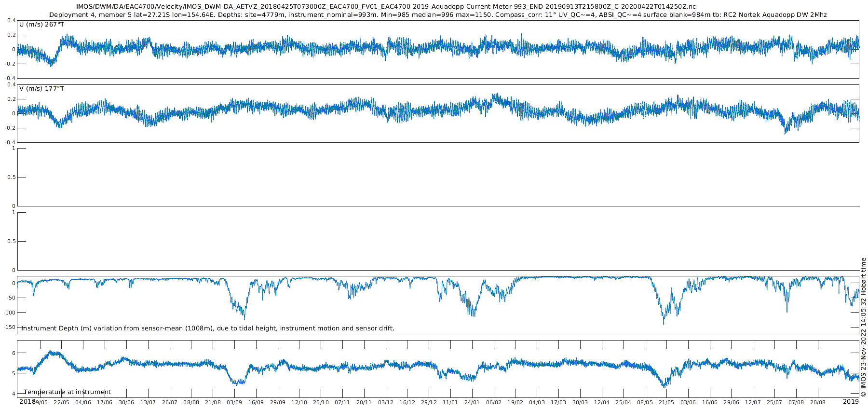Screen dimensions: 868x410
Task: Select the 'V (m/s) 177°T' panel label
Action: (x=42, y=89)
